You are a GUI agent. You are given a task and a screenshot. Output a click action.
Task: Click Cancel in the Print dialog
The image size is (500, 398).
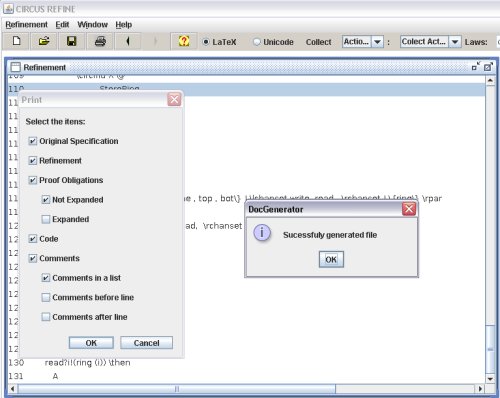coord(146,343)
